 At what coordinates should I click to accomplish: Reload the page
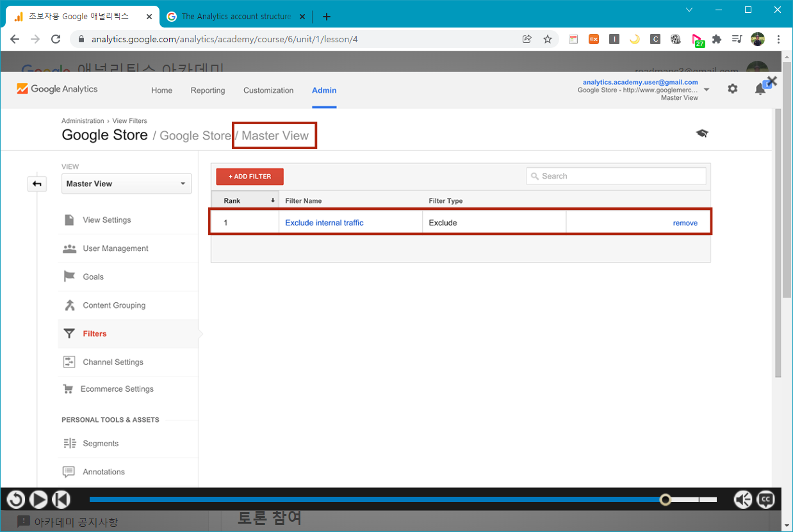(56, 39)
